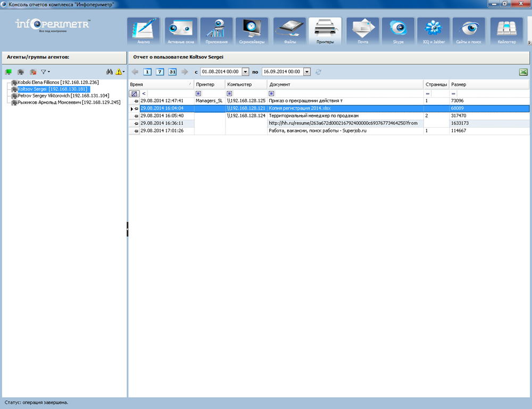Click the green online agents monitor icon
532x409 pixels.
[9, 72]
